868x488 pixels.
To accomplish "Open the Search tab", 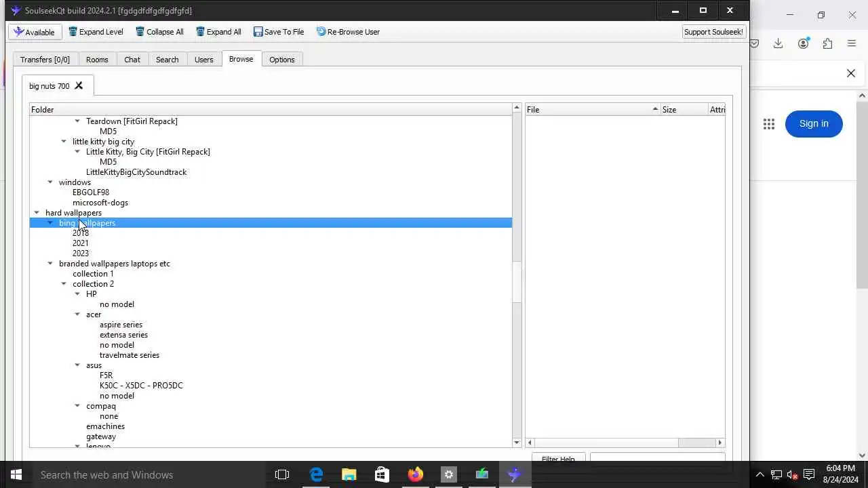I will [167, 60].
